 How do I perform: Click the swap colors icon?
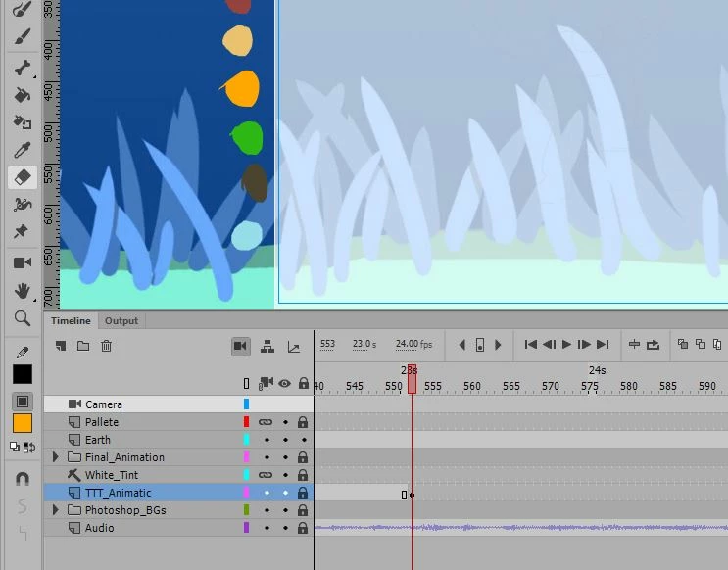pos(29,447)
